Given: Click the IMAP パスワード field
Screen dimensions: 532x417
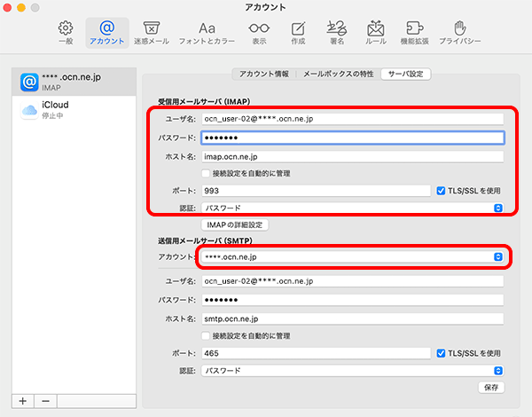Looking at the screenshot, I should [x=353, y=138].
